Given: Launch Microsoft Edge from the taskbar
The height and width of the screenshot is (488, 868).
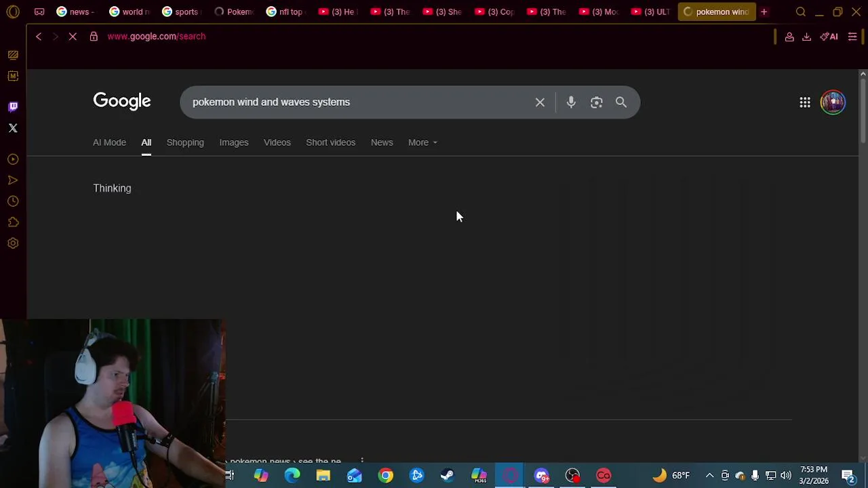Looking at the screenshot, I should pyautogui.click(x=292, y=476).
